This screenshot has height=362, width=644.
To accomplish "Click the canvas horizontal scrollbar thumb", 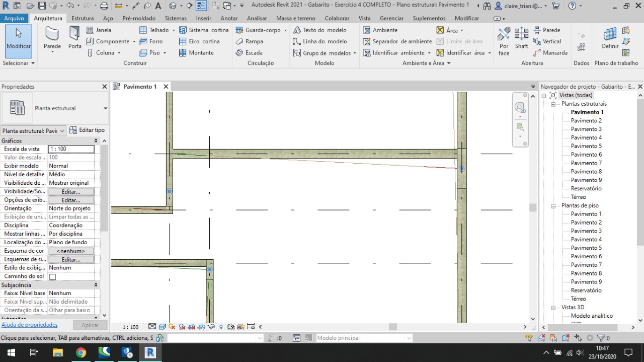I will coord(393,327).
